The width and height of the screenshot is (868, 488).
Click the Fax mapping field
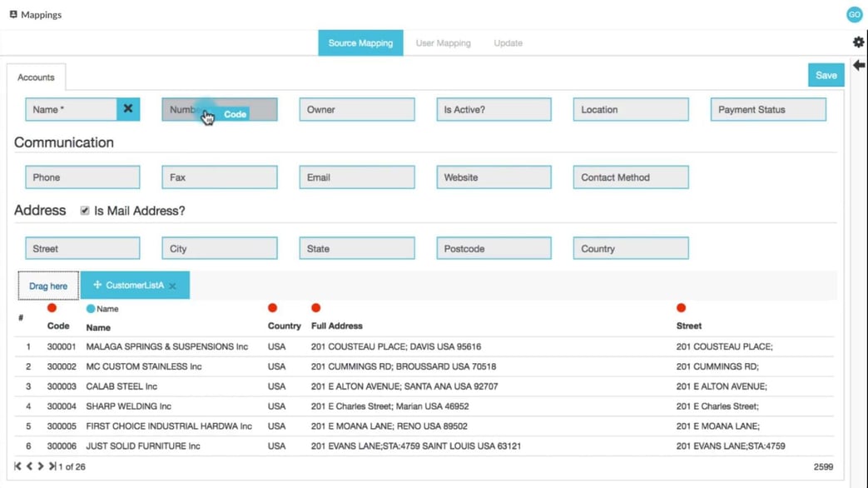220,177
